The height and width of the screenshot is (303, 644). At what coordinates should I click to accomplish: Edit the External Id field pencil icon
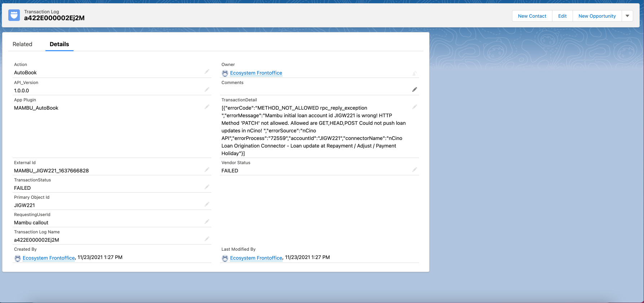(207, 170)
